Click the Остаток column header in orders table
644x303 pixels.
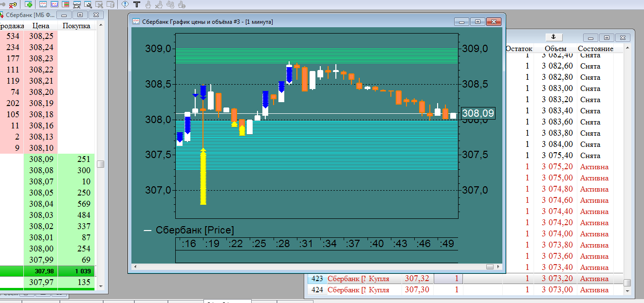(x=519, y=49)
